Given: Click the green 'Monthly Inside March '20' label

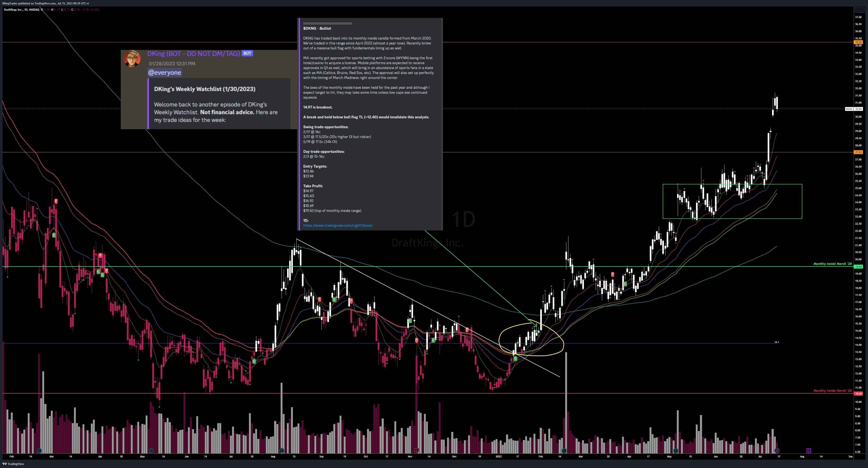Looking at the screenshot, I should pyautogui.click(x=832, y=264).
